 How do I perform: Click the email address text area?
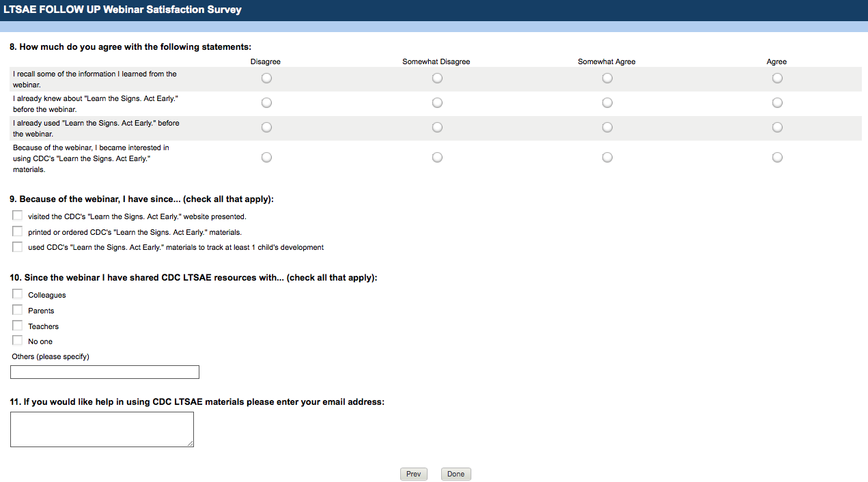[102, 429]
